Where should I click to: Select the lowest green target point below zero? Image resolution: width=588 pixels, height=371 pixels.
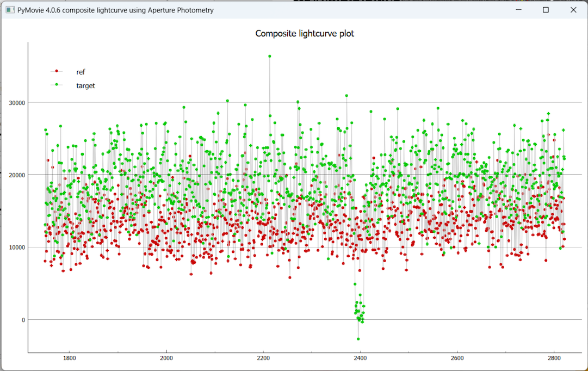tap(358, 339)
